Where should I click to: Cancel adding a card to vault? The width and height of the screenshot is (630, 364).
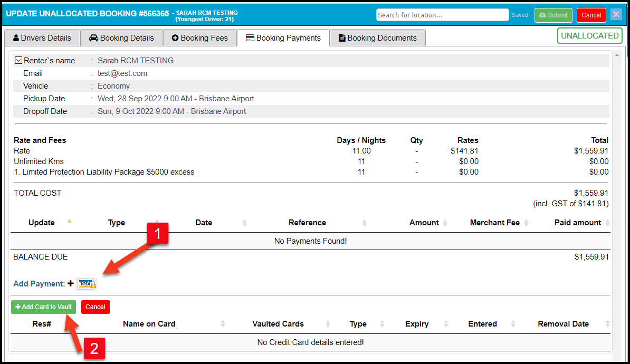point(95,307)
